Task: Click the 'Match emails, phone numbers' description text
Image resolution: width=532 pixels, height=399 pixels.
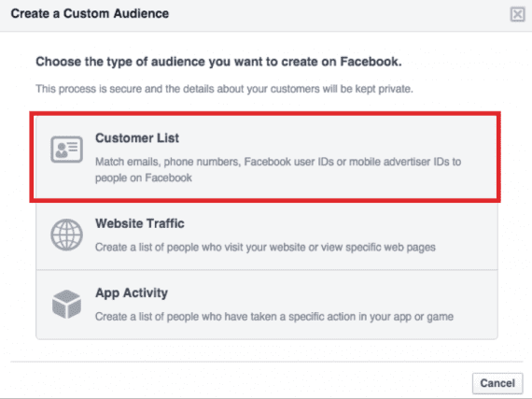Action: pos(278,162)
